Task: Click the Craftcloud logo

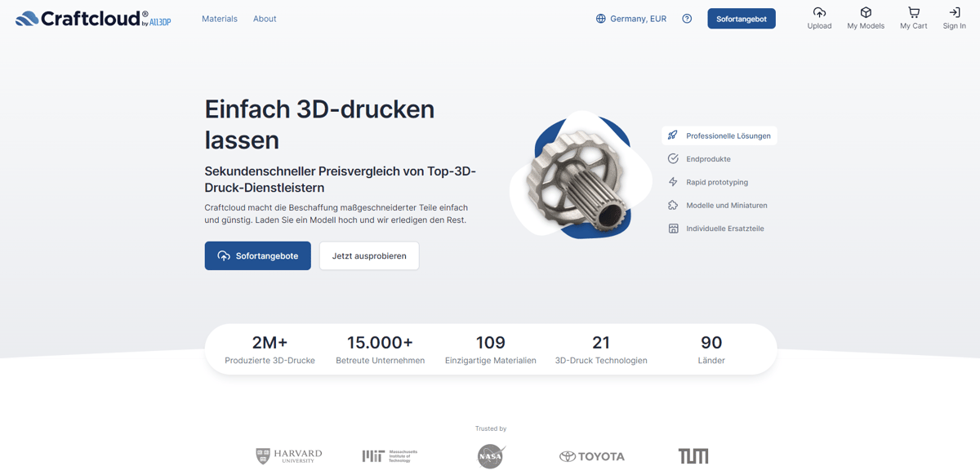Action: [x=93, y=18]
